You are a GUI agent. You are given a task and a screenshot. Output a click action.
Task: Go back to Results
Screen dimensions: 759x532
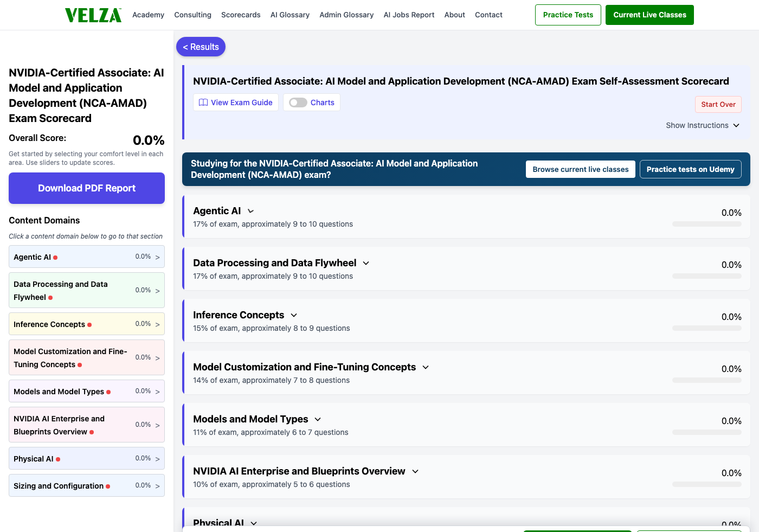tap(201, 47)
